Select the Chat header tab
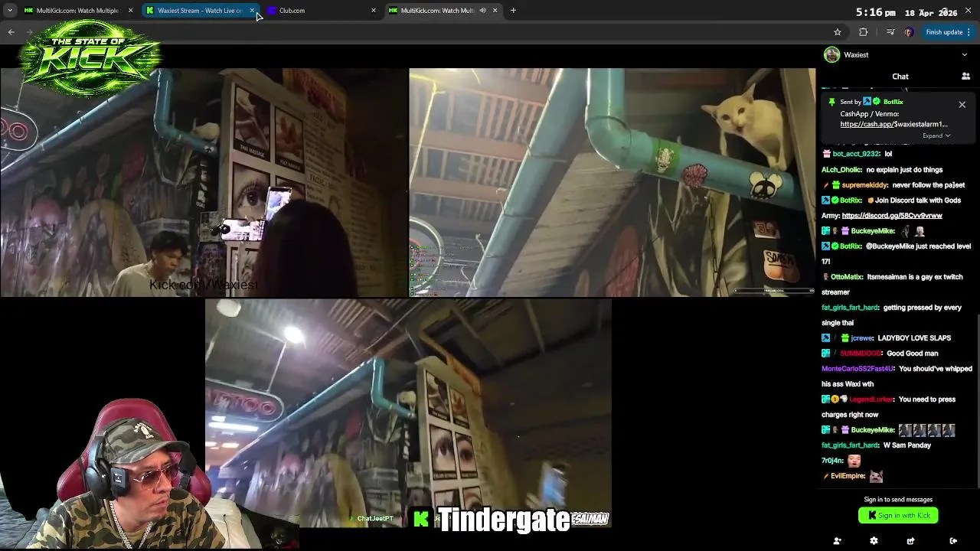 coord(900,77)
